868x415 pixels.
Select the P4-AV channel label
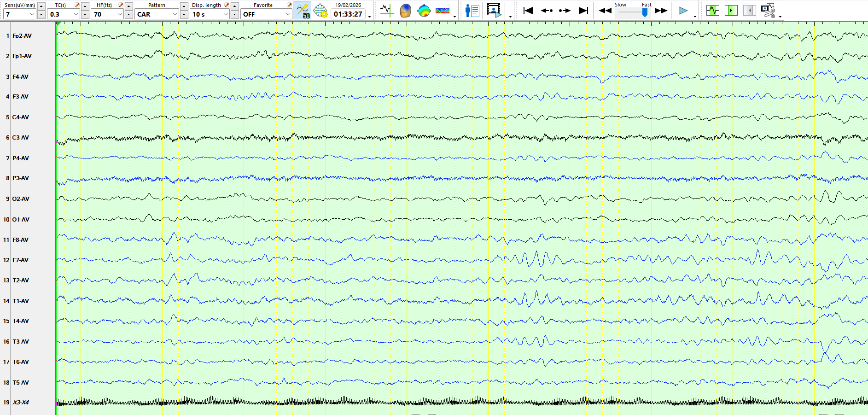20,158
